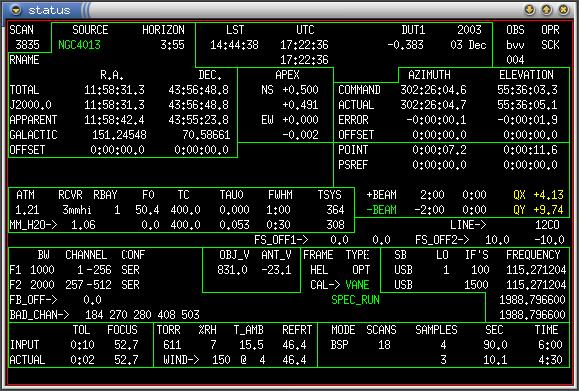Select the RNAME label

(24, 60)
